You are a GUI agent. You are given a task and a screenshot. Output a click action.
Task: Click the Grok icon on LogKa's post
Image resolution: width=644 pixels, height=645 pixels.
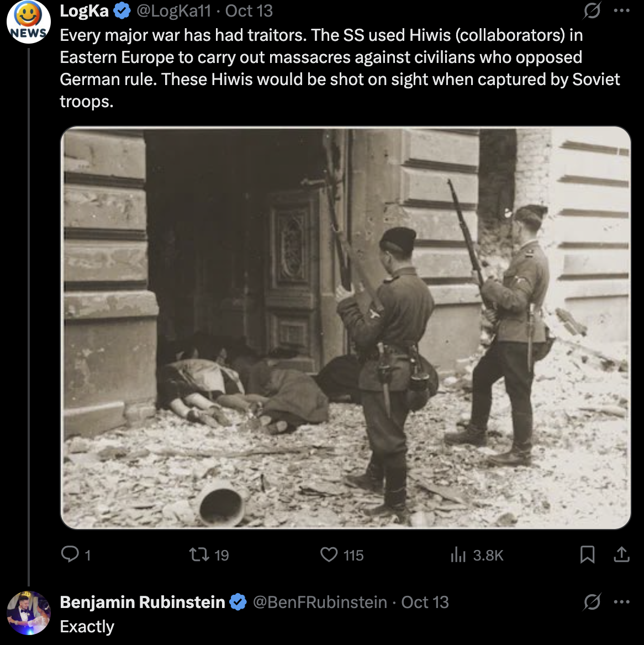pos(592,10)
